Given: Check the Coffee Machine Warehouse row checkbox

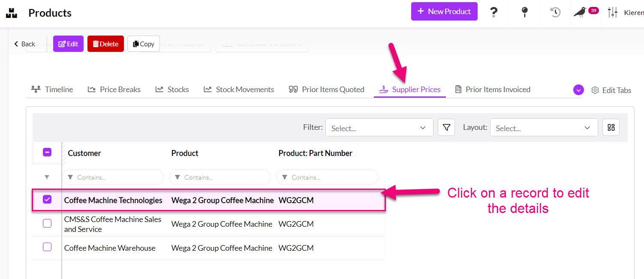Looking at the screenshot, I should (47, 247).
